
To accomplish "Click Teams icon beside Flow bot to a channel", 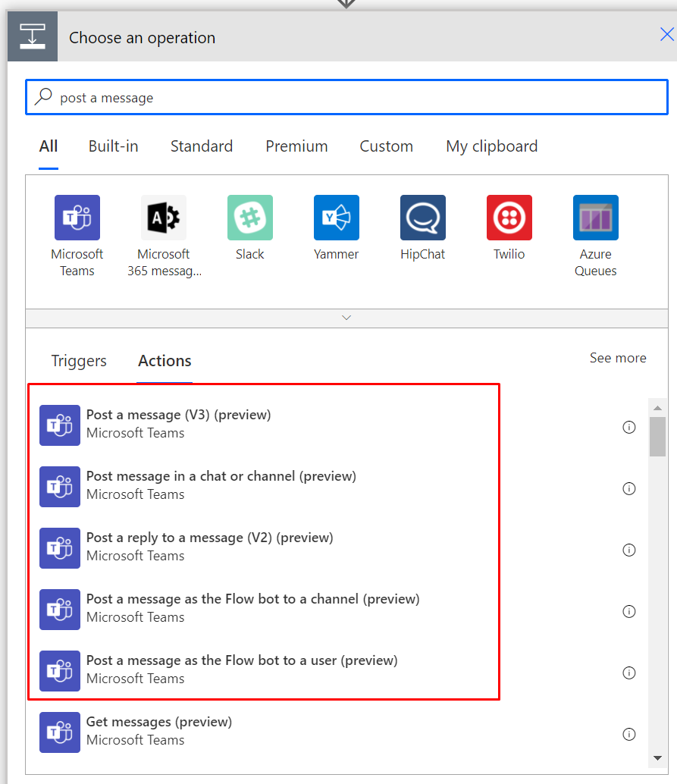I will (60, 610).
